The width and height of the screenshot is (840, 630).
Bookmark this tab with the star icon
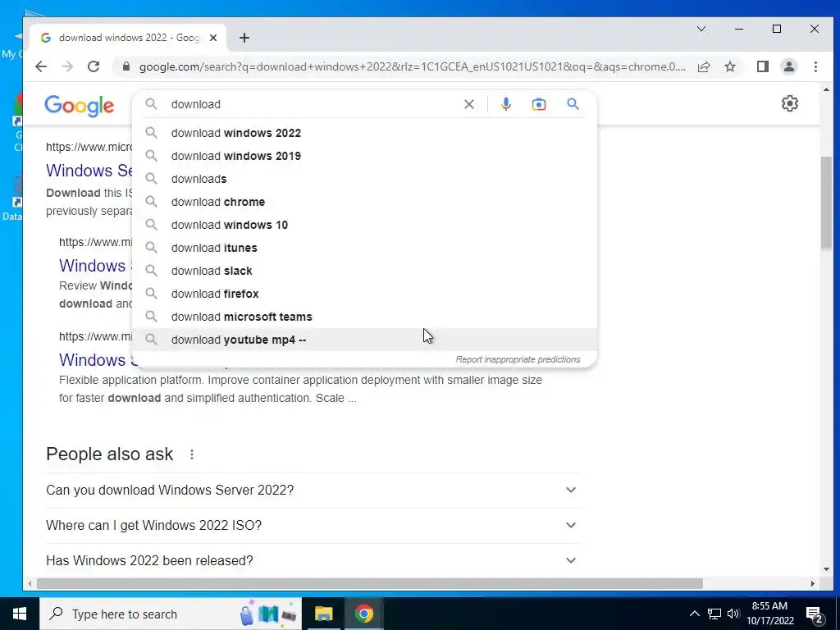click(729, 66)
